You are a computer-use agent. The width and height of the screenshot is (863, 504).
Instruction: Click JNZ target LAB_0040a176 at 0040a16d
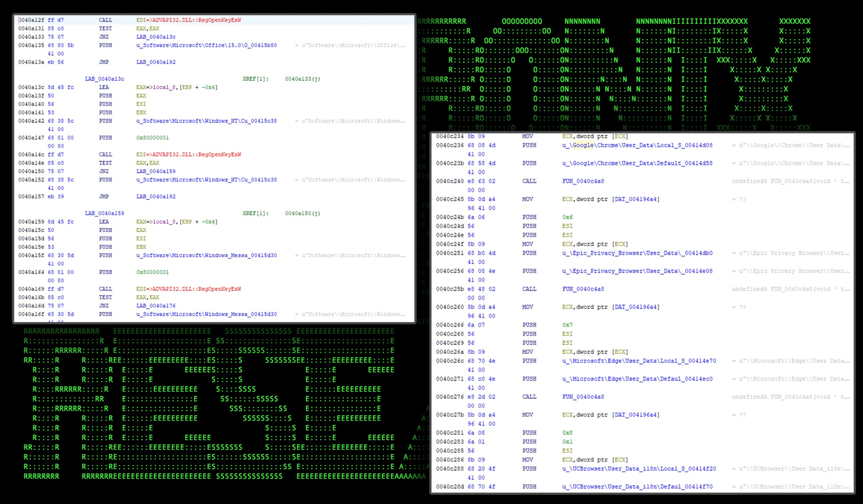click(x=155, y=306)
